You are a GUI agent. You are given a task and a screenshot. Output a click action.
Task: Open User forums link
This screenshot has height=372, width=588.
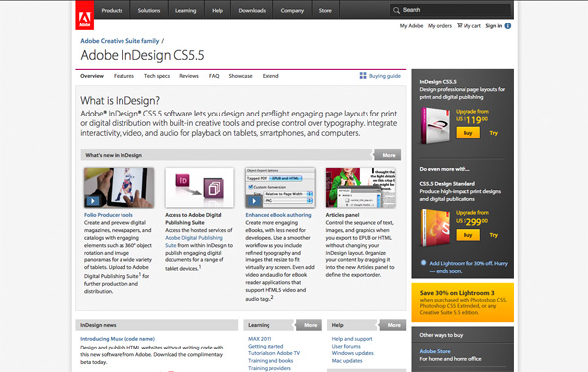click(346, 347)
